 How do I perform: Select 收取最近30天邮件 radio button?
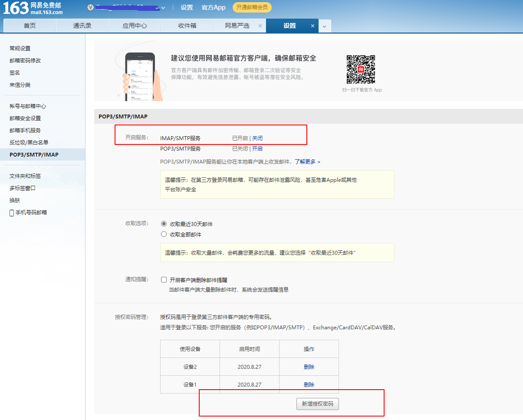pos(164,224)
